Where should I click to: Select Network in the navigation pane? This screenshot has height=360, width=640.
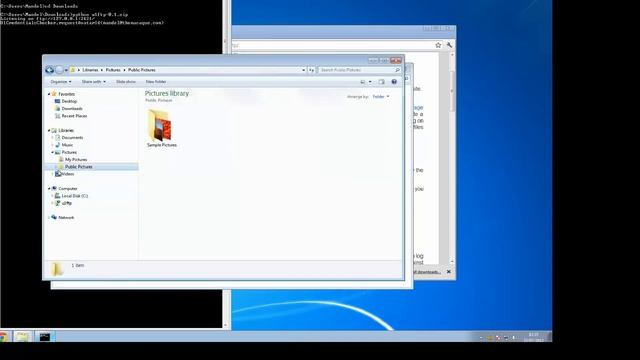click(66, 218)
